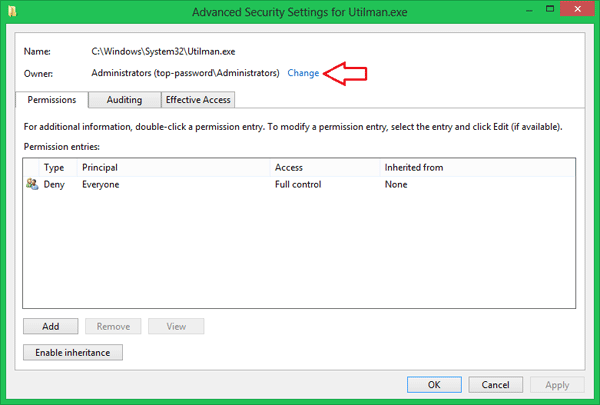Confirm with the OK button
This screenshot has width=600, height=405.
pos(434,385)
